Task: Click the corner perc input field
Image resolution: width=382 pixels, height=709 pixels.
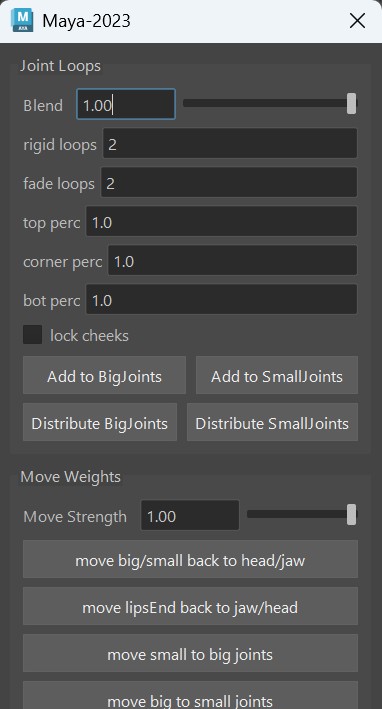Action: coord(232,260)
